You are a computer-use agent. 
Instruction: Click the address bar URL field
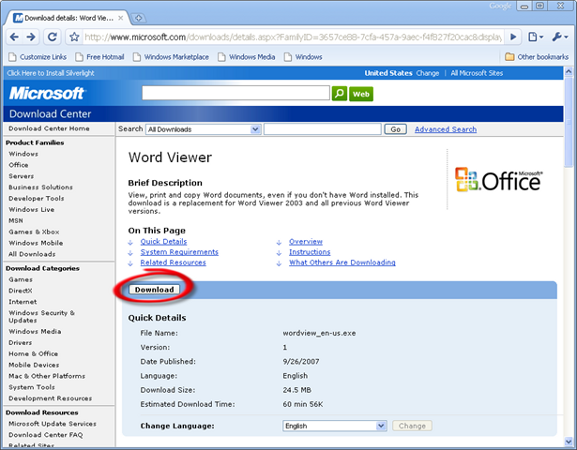click(x=293, y=37)
